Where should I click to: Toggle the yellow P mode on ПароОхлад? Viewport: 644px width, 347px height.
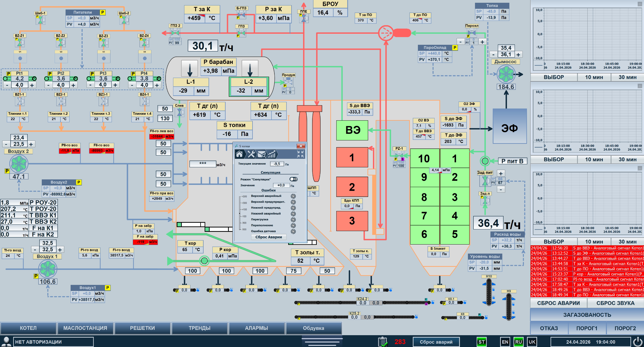[x=455, y=48]
